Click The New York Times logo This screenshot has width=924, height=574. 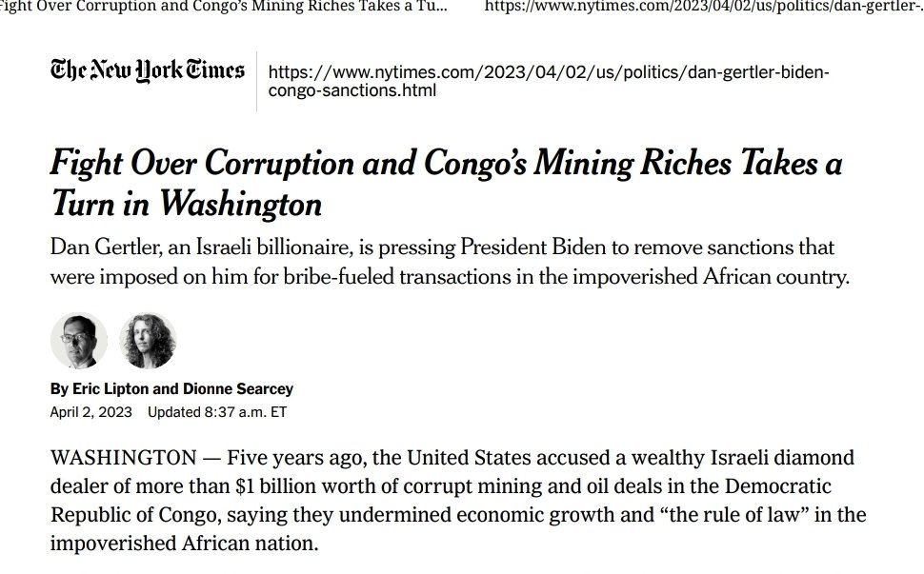(148, 70)
